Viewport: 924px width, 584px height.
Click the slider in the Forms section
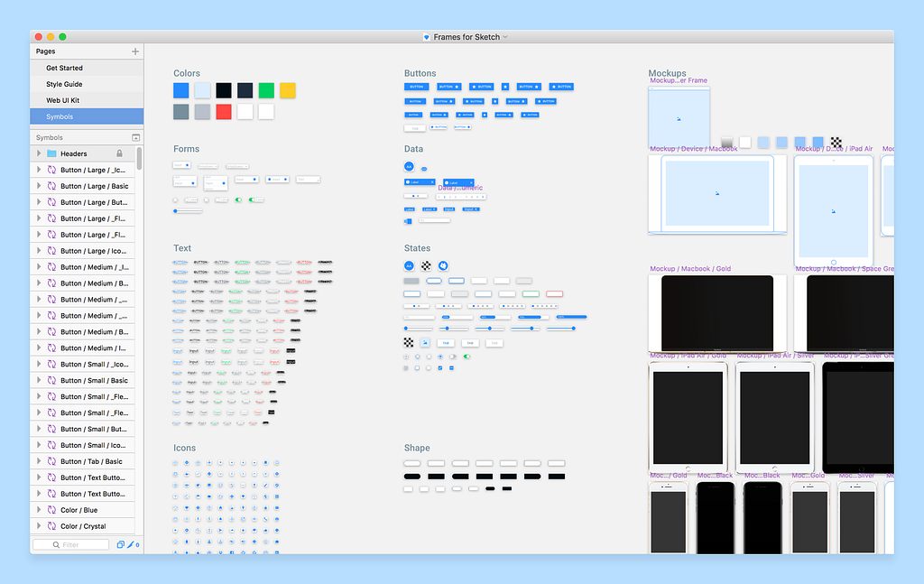point(188,211)
